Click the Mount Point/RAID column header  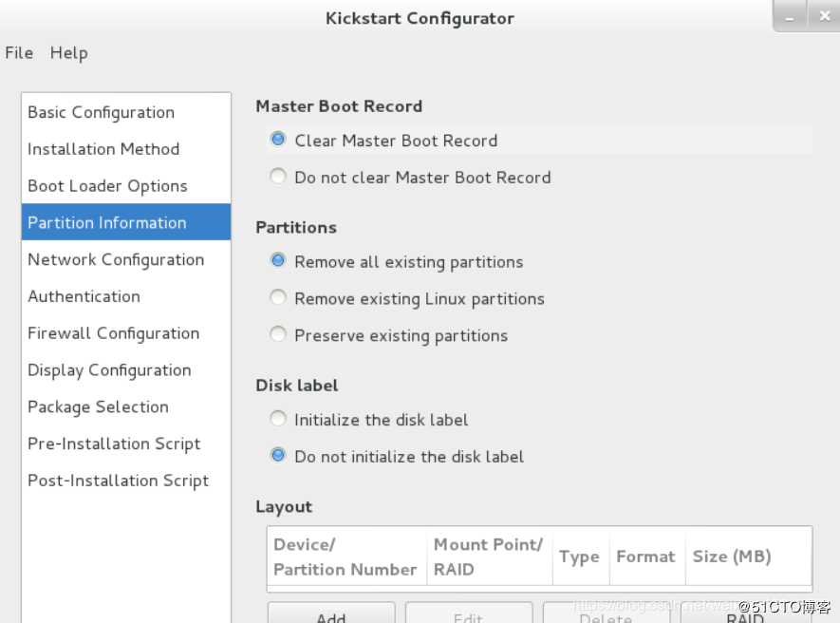tap(490, 556)
